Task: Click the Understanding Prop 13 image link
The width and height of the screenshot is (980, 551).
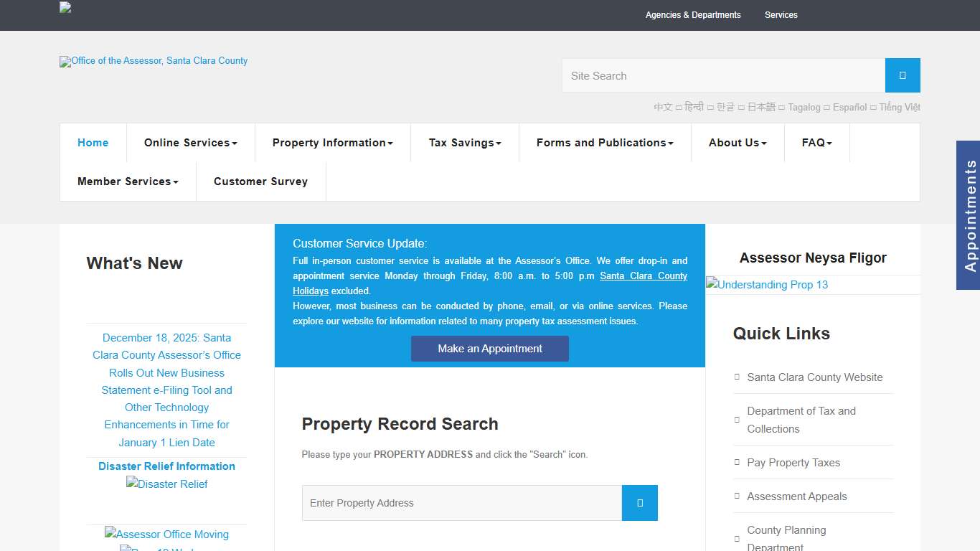Action: pyautogui.click(x=767, y=285)
